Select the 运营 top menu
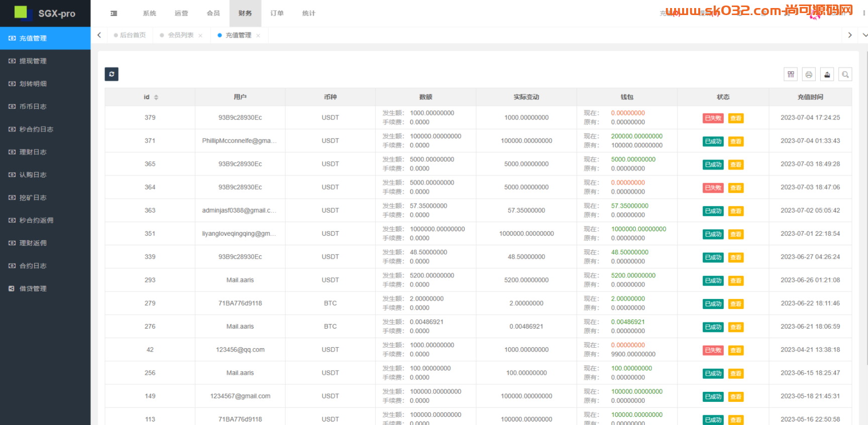868x425 pixels. click(181, 14)
